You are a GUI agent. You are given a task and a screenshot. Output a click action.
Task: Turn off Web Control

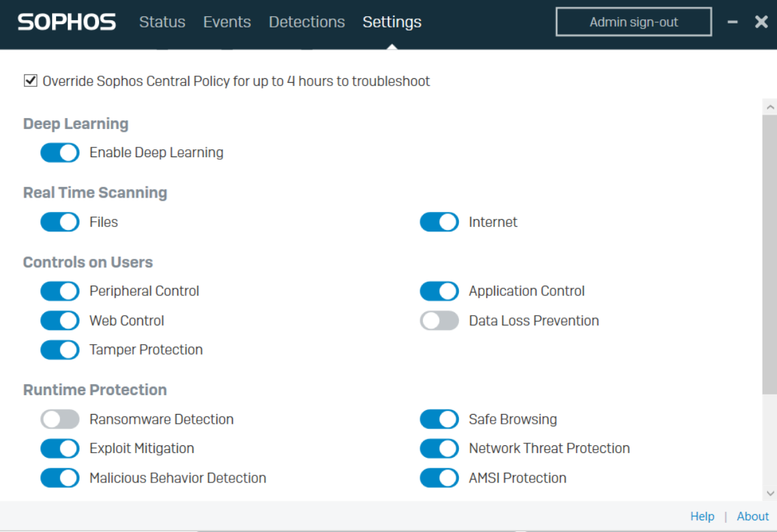[x=59, y=320]
